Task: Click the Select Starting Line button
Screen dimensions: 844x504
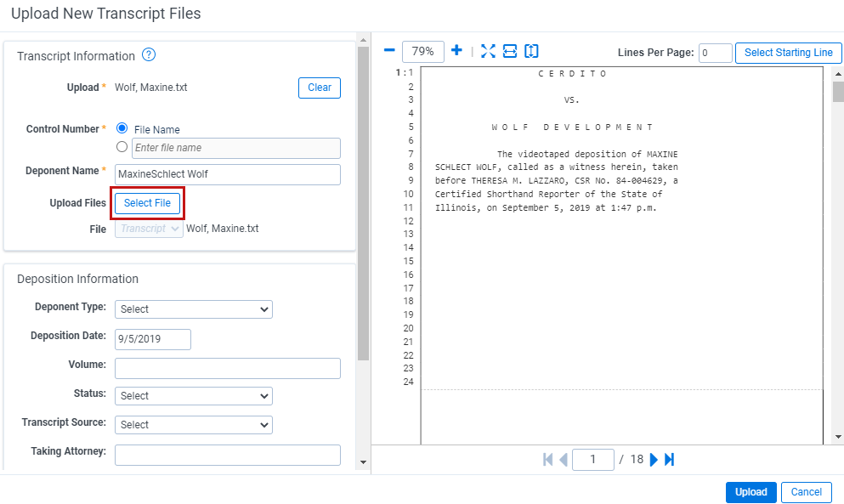Action: [789, 53]
